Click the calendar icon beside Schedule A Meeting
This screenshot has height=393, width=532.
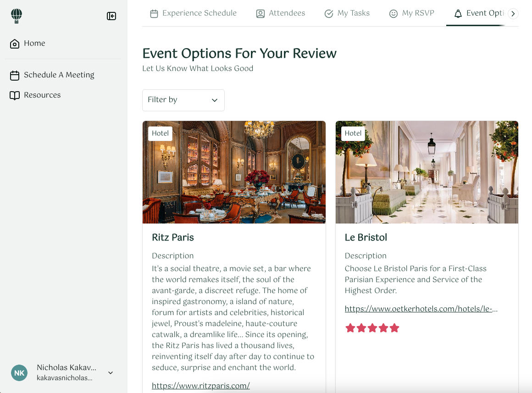pyautogui.click(x=14, y=75)
